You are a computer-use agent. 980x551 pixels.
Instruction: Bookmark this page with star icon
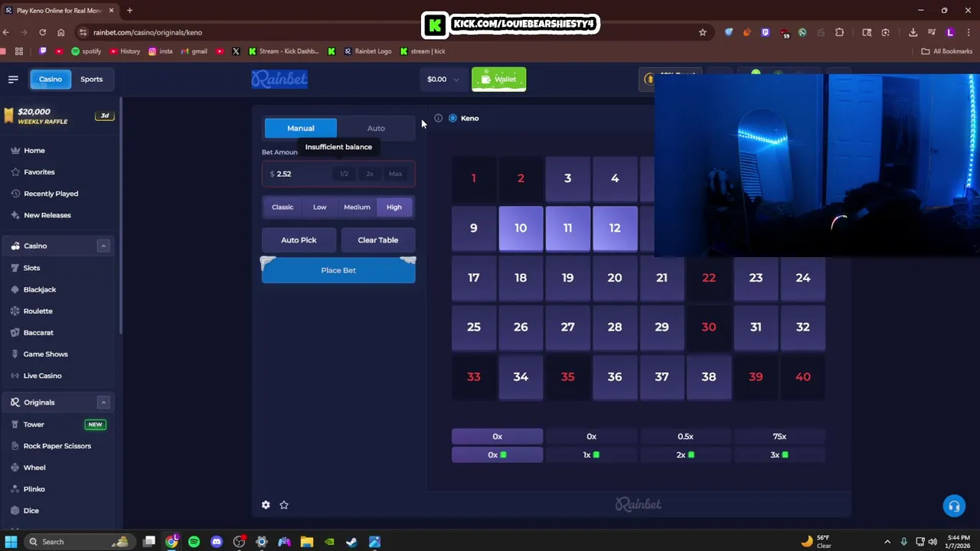[x=702, y=32]
